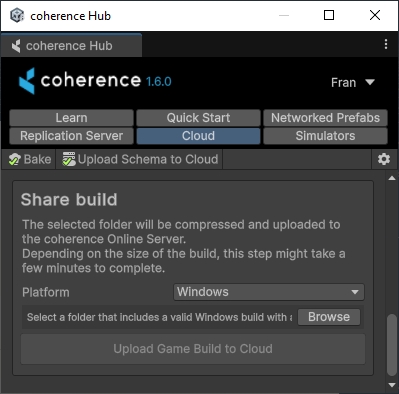Go to the Networked Prefabs tab
The width and height of the screenshot is (399, 394).
325,118
